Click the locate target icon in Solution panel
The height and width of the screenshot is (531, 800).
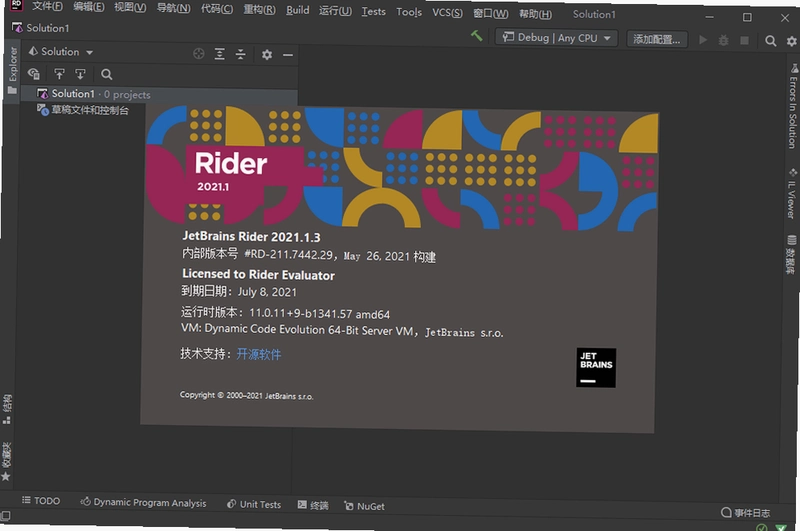(198, 54)
